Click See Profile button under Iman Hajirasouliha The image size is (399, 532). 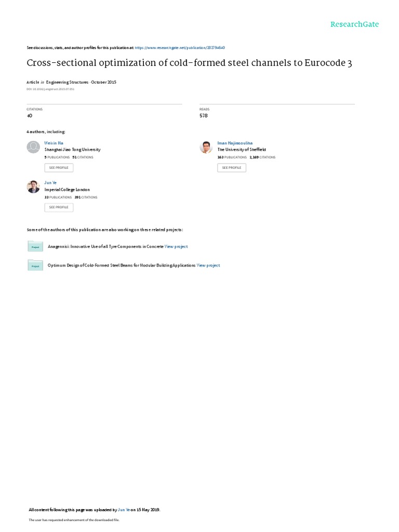[x=232, y=168]
